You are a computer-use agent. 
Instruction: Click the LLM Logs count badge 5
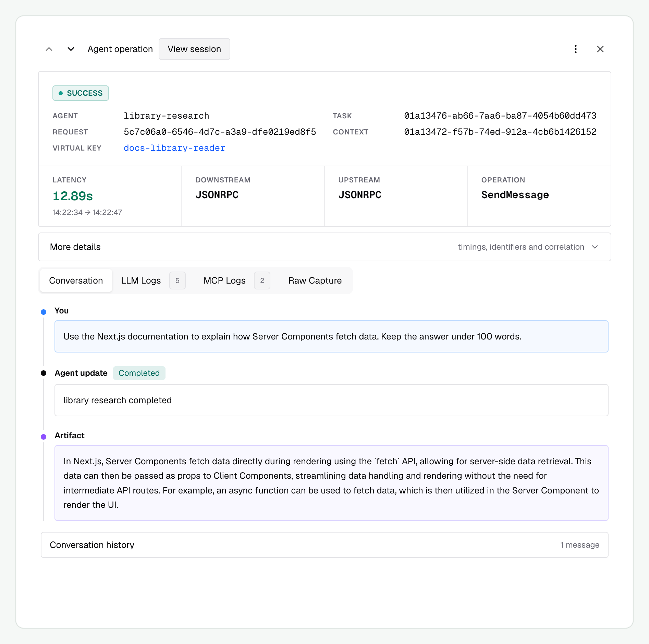coord(177,281)
